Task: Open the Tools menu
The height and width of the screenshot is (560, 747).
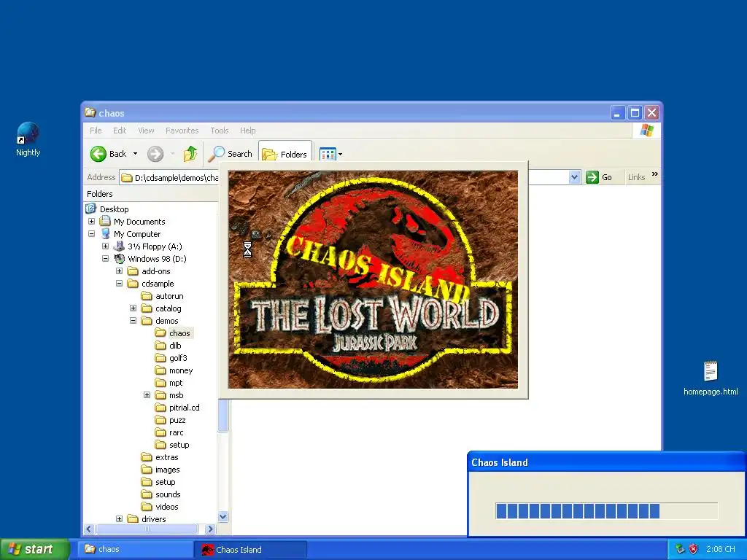Action: 220,131
